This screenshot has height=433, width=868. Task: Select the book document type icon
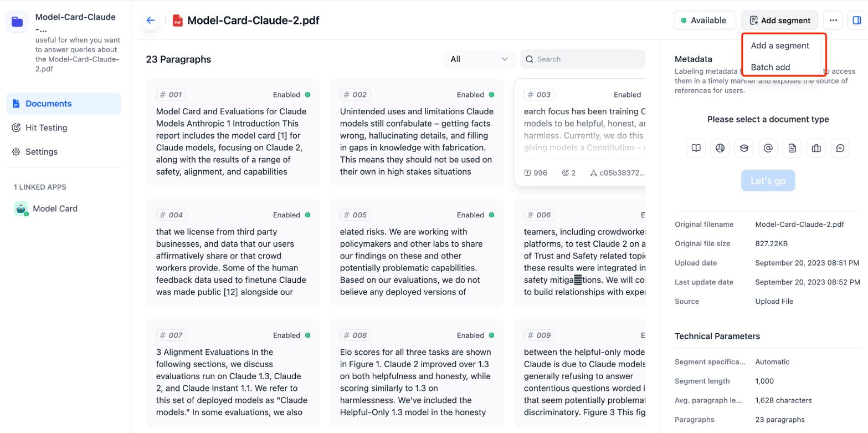[696, 148]
